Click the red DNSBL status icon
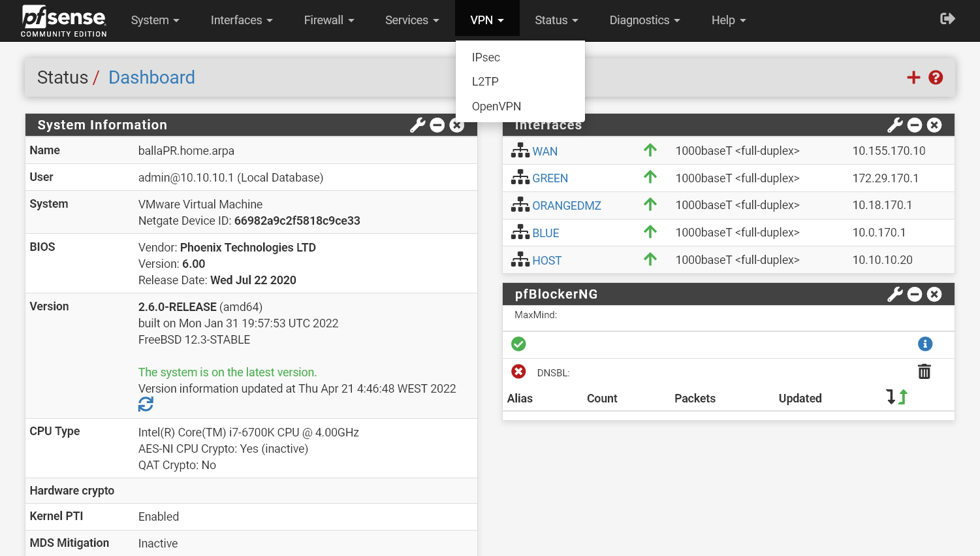This screenshot has width=980, height=556. click(518, 371)
